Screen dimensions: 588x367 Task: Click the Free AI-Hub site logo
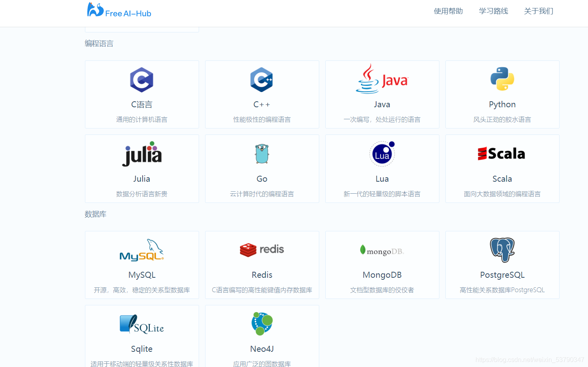(119, 10)
